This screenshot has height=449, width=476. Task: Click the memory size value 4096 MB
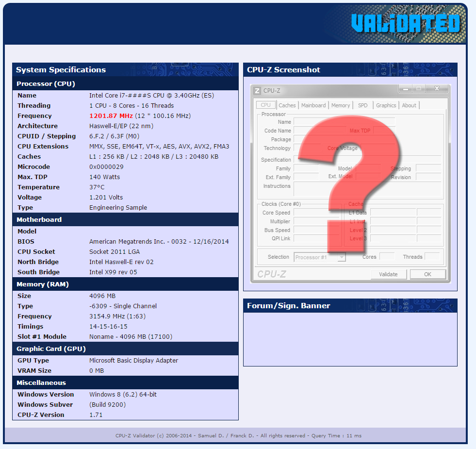click(x=102, y=296)
